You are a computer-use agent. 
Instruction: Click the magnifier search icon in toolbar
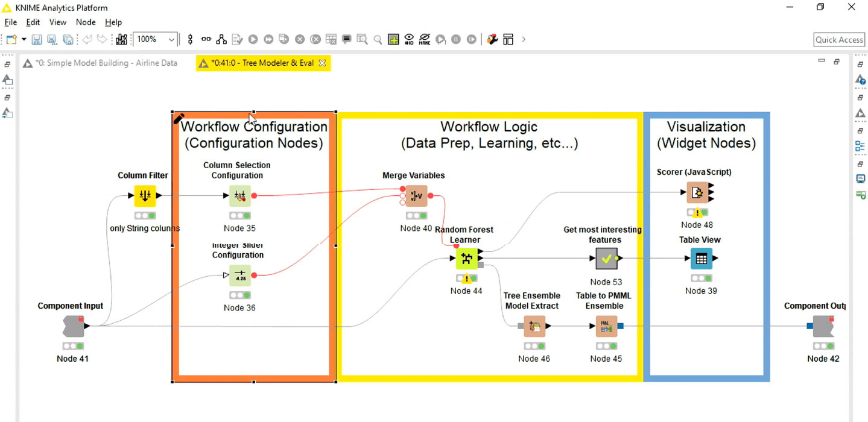point(378,40)
